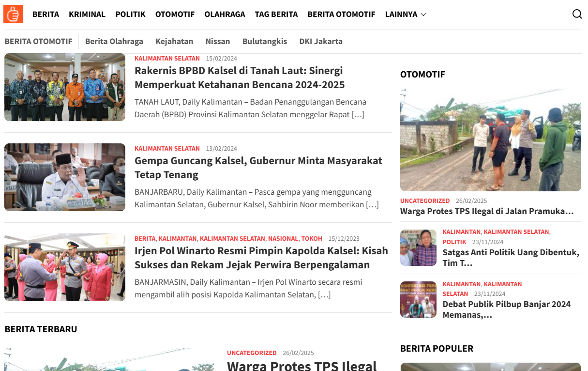The image size is (588, 371).
Task: Open Satgas Anti Politik Uang article
Action: (x=511, y=258)
